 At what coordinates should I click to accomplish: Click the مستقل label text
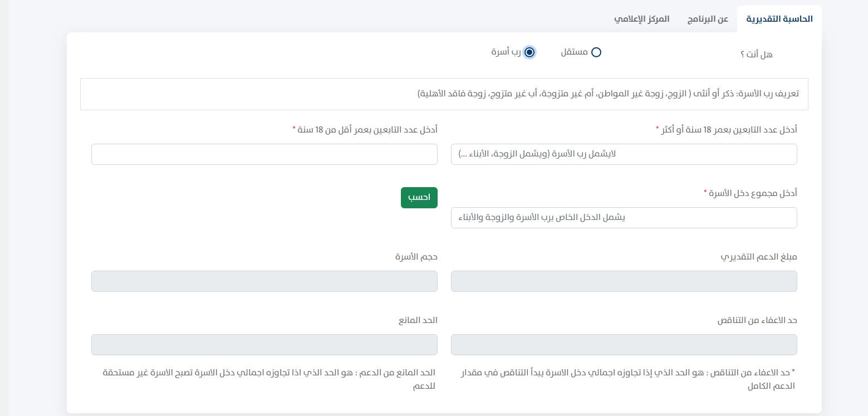[x=574, y=52]
